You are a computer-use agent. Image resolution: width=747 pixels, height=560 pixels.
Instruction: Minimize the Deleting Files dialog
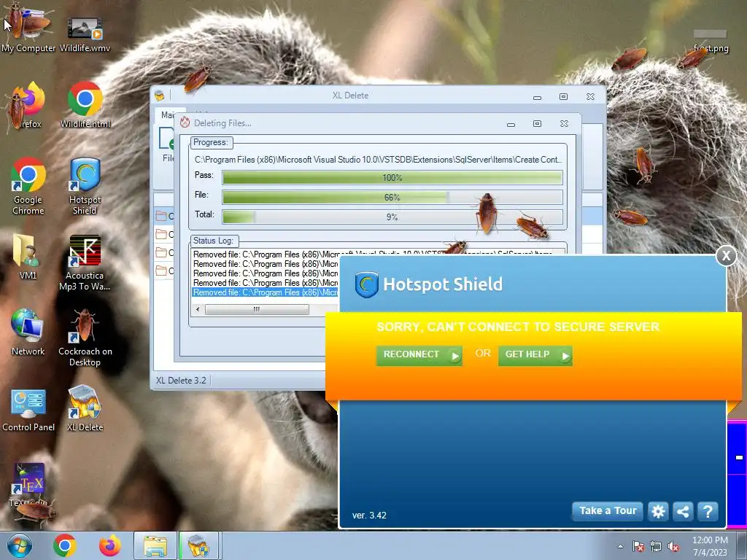pyautogui.click(x=511, y=124)
